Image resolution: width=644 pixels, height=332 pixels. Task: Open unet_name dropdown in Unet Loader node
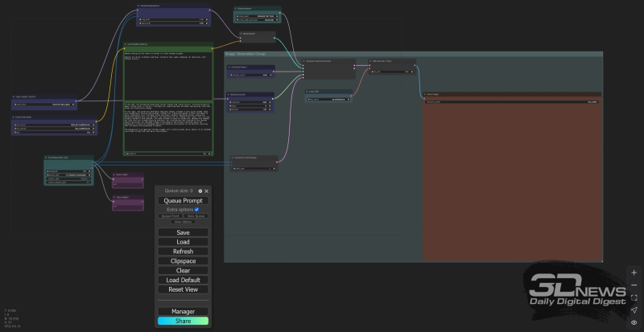click(x=44, y=104)
